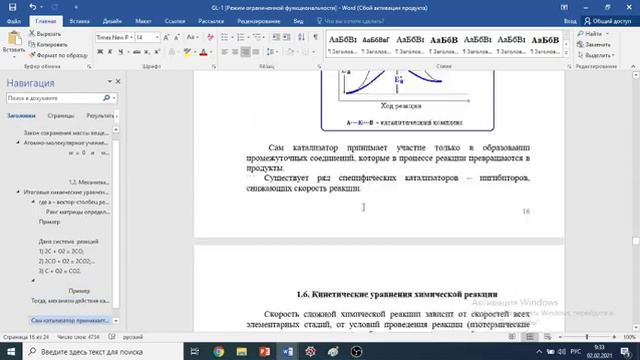Open line spacing options

pyautogui.click(x=271, y=52)
